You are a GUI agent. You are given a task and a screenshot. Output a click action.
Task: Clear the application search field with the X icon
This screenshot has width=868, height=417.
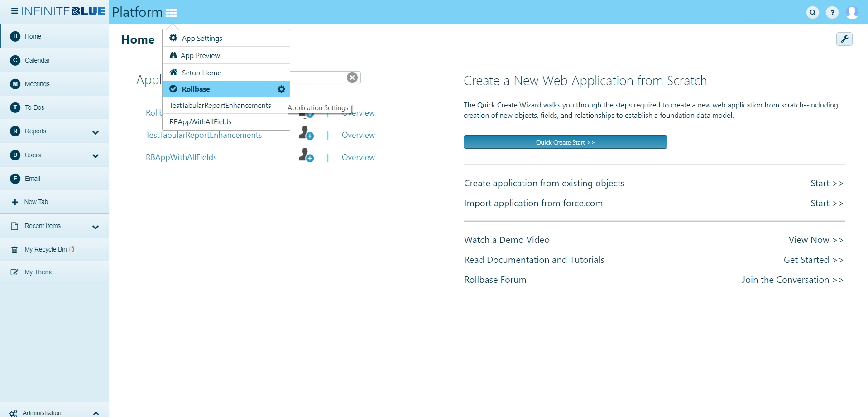click(x=352, y=78)
